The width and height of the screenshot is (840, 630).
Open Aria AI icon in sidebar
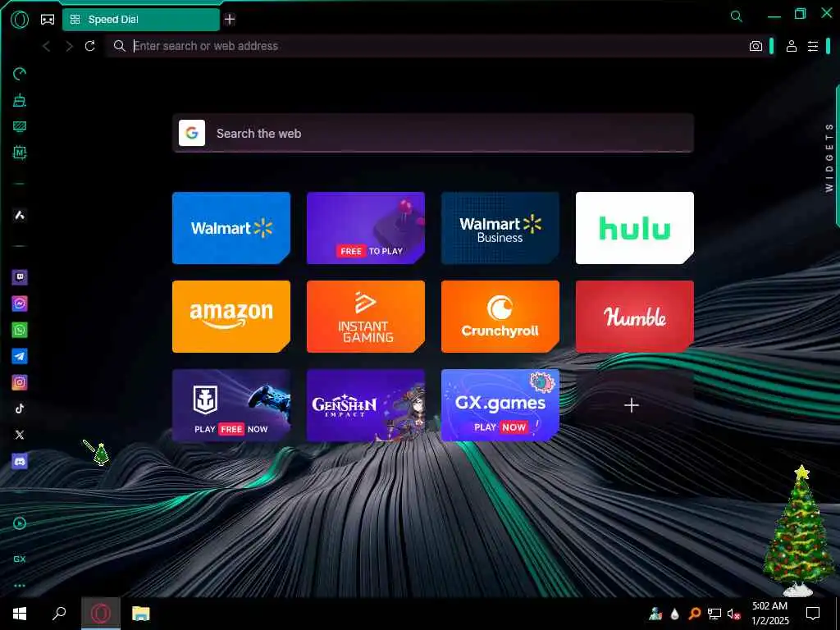click(20, 216)
